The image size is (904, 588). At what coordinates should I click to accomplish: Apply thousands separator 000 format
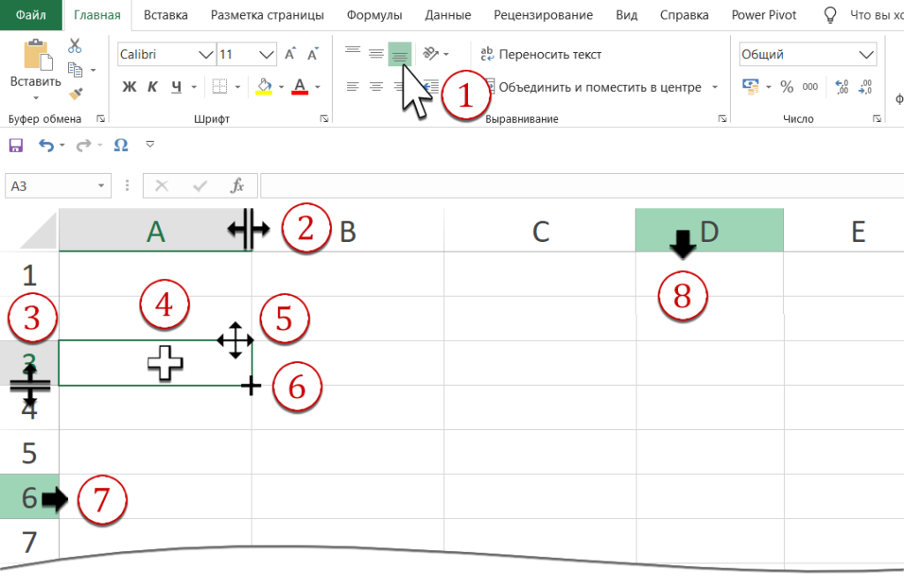810,87
